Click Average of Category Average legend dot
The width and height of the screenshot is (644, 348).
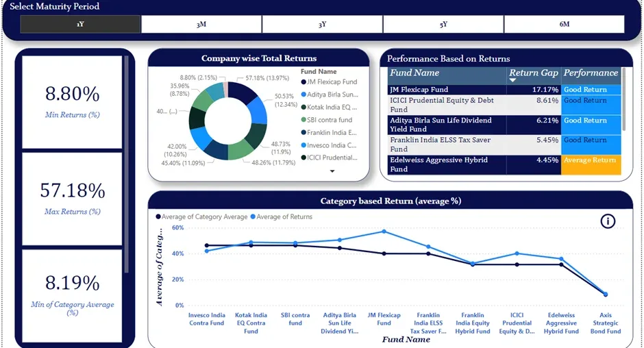coord(159,217)
